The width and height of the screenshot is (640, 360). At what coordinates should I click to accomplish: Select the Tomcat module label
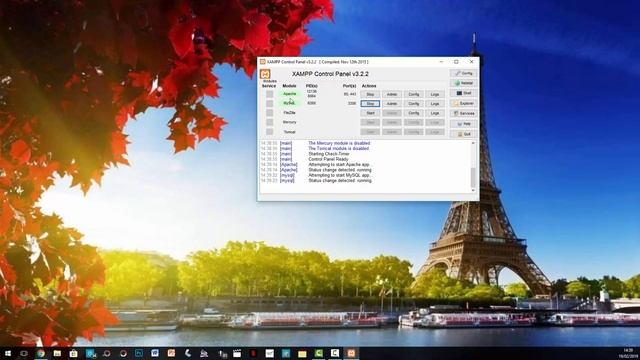289,132
